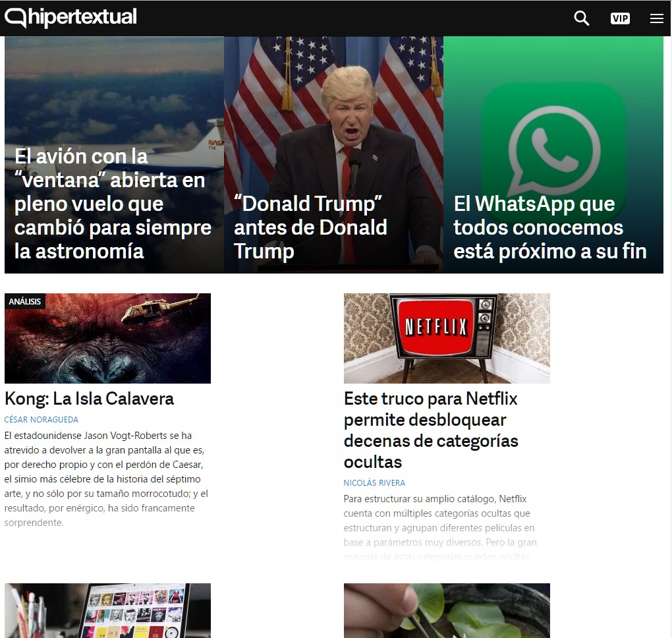Click the ANÁLISIS tag on the Kong image
This screenshot has width=672, height=638.
pos(25,301)
